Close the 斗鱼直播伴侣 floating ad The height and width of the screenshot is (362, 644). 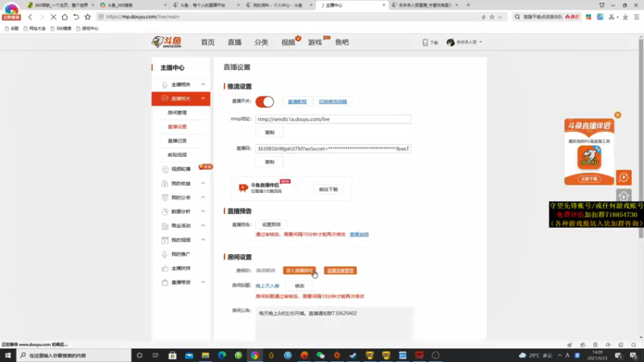(x=617, y=115)
